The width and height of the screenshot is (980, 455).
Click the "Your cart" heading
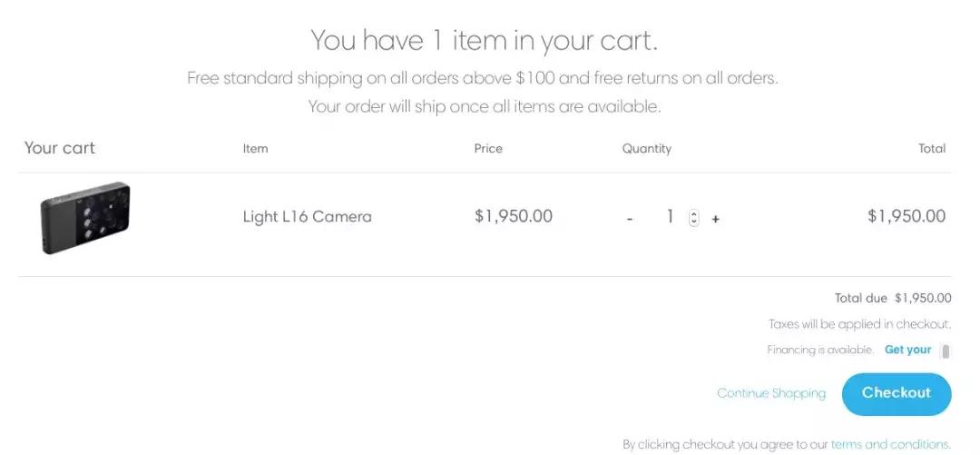coord(60,148)
